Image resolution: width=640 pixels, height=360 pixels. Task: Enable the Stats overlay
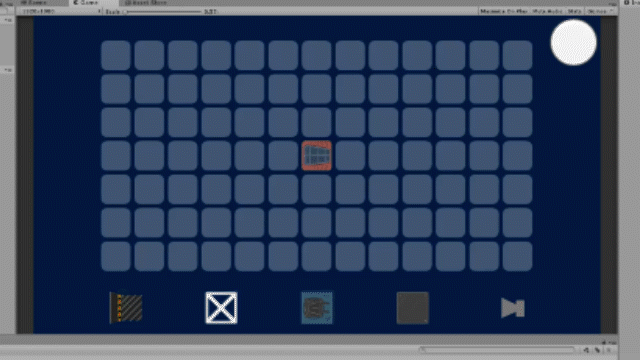coord(574,11)
